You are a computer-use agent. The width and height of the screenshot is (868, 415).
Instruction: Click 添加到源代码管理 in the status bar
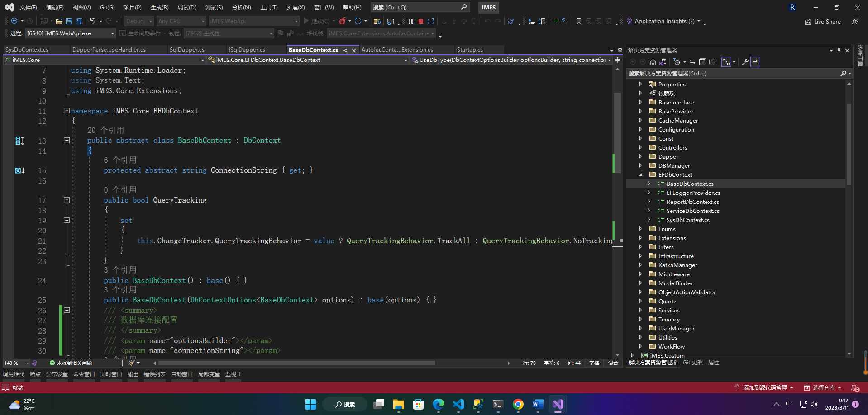pyautogui.click(x=764, y=387)
